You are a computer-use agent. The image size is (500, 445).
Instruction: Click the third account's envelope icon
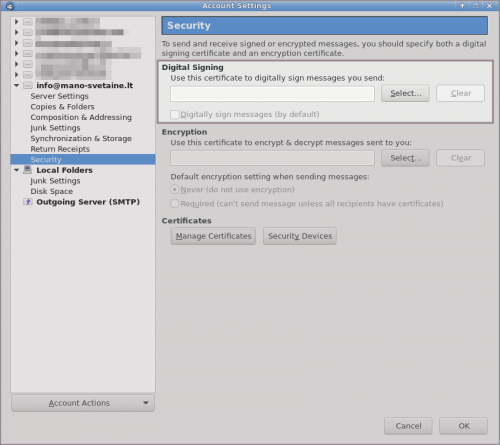(x=28, y=43)
